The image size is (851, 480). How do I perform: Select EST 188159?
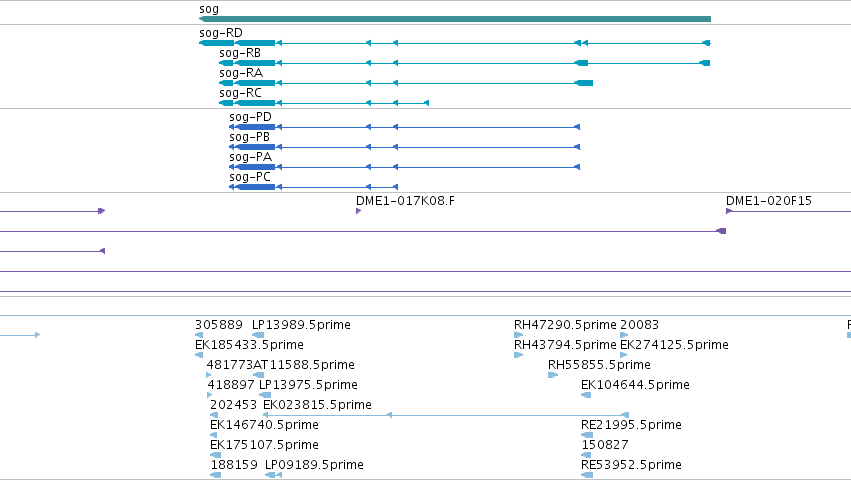[234, 465]
